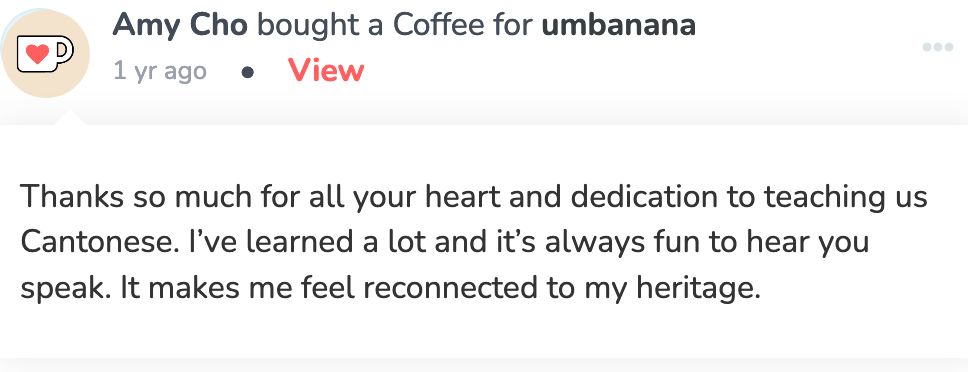Click the first line starting with Thanks

click(474, 197)
